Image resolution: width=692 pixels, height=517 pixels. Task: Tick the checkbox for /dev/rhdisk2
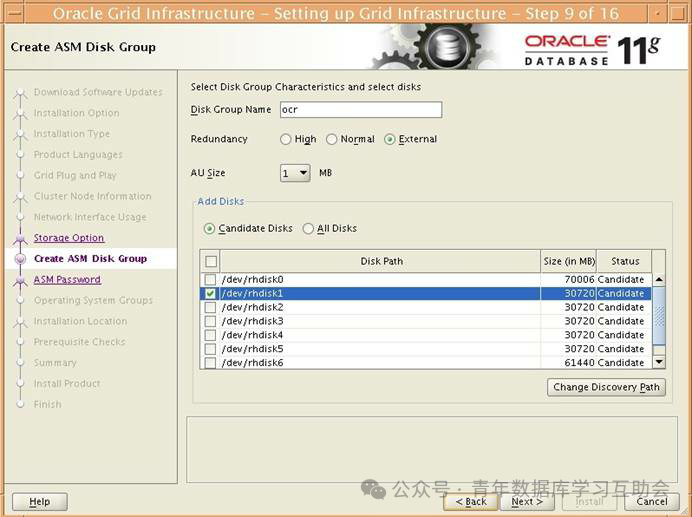tap(211, 307)
